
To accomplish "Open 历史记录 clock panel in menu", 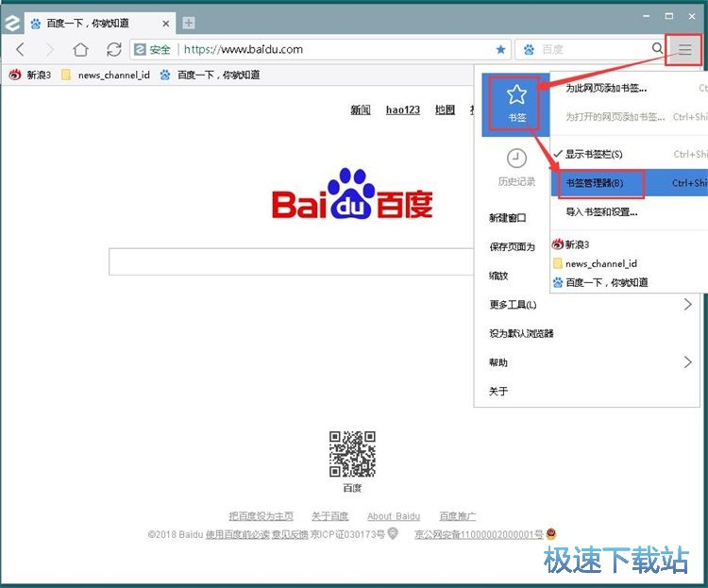I will click(516, 167).
